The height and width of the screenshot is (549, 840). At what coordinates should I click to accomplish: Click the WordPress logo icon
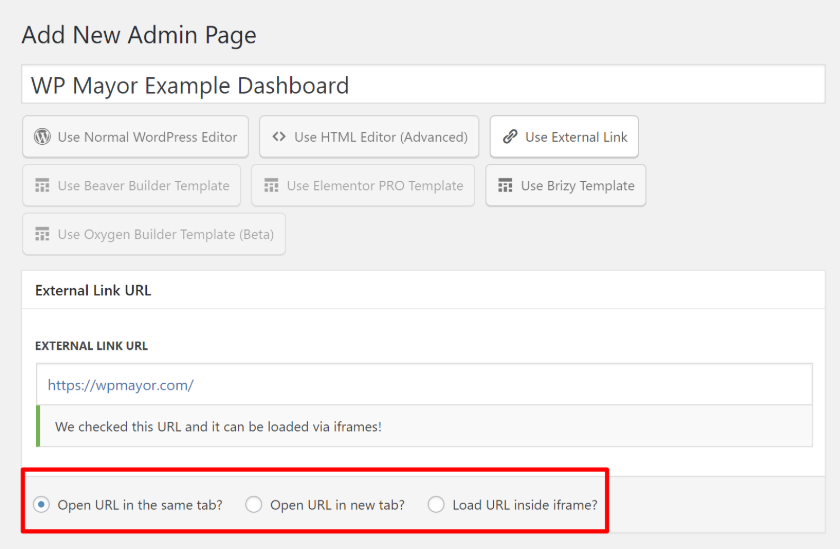tap(42, 137)
